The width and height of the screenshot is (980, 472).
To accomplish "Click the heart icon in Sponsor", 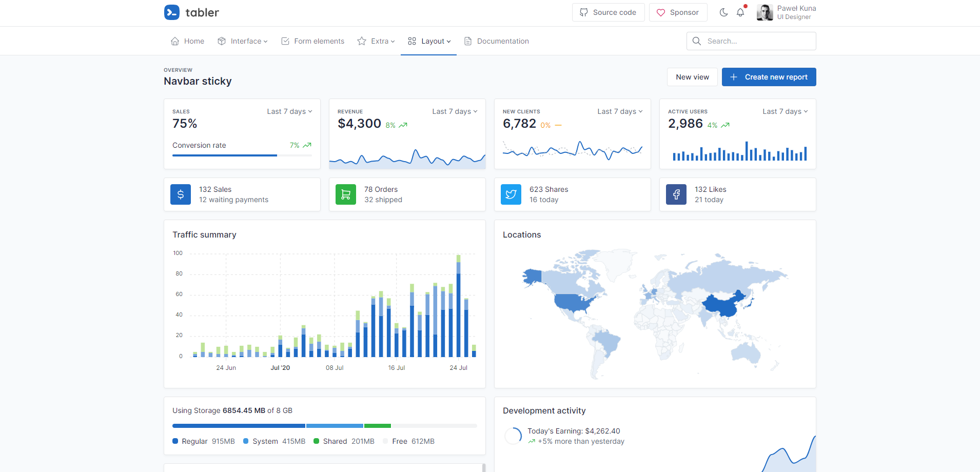I will (x=661, y=12).
